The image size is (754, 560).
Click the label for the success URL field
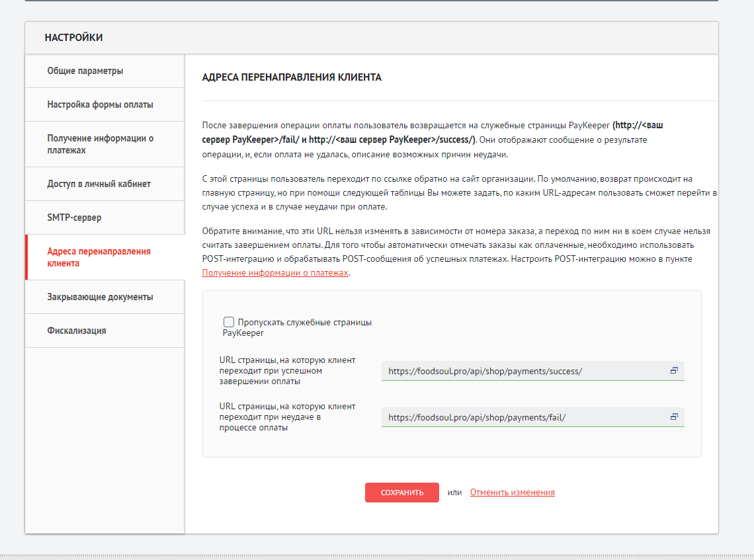pos(287,371)
